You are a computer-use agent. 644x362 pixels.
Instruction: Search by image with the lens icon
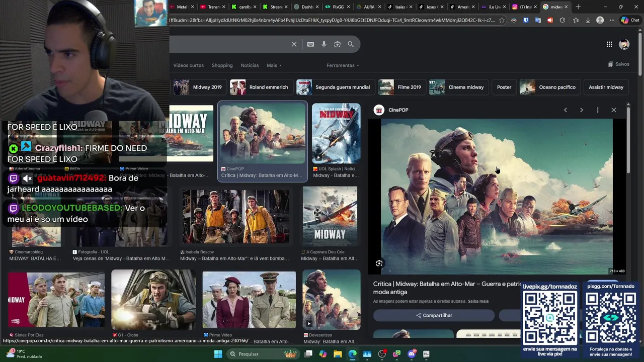coord(337,44)
